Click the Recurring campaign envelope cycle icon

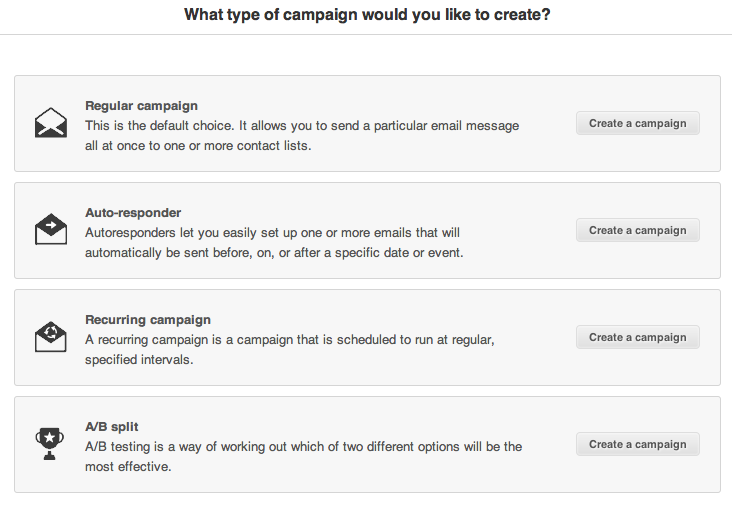click(x=51, y=336)
